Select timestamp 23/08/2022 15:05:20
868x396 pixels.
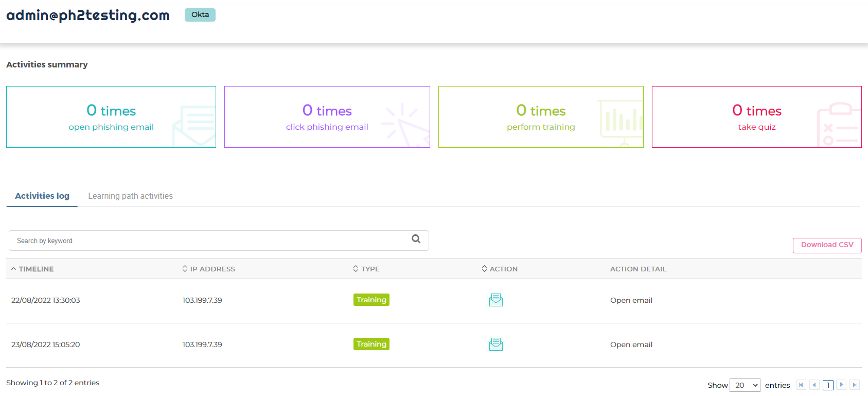46,345
